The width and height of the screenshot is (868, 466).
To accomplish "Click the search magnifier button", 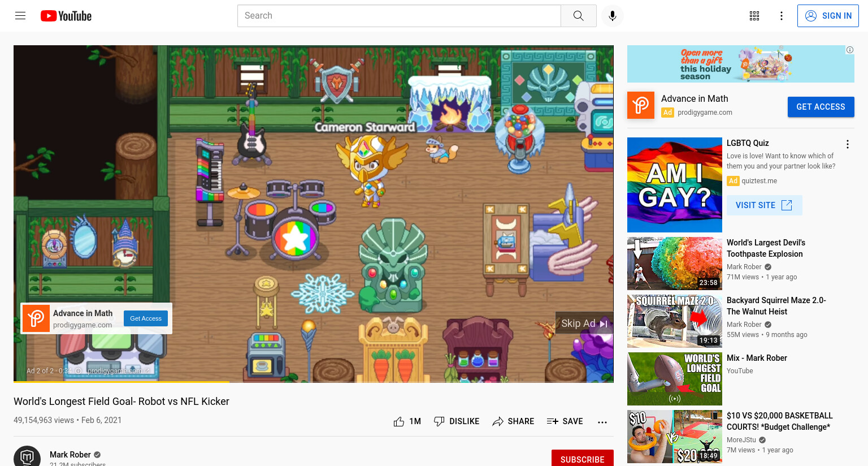I will tap(578, 16).
